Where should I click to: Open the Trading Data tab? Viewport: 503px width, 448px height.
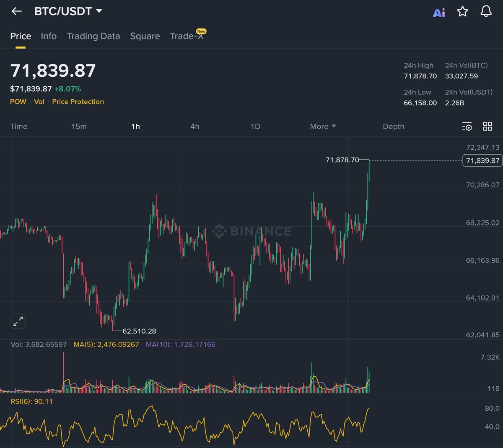point(93,36)
